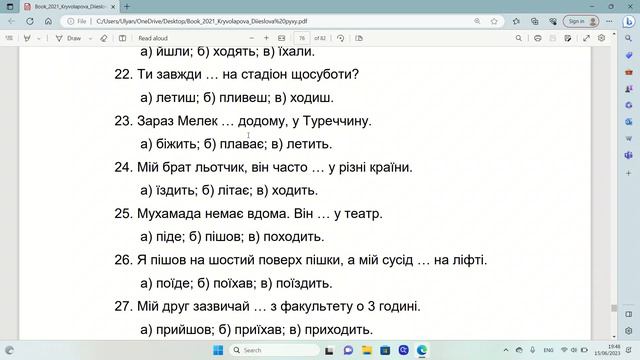
Task: View file site information icon
Action: pyautogui.click(x=71, y=21)
